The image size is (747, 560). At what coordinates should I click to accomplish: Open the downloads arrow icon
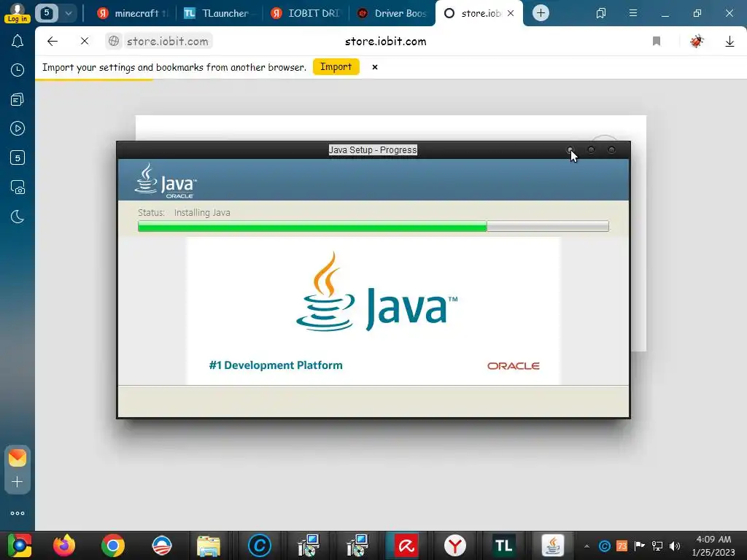click(x=729, y=42)
